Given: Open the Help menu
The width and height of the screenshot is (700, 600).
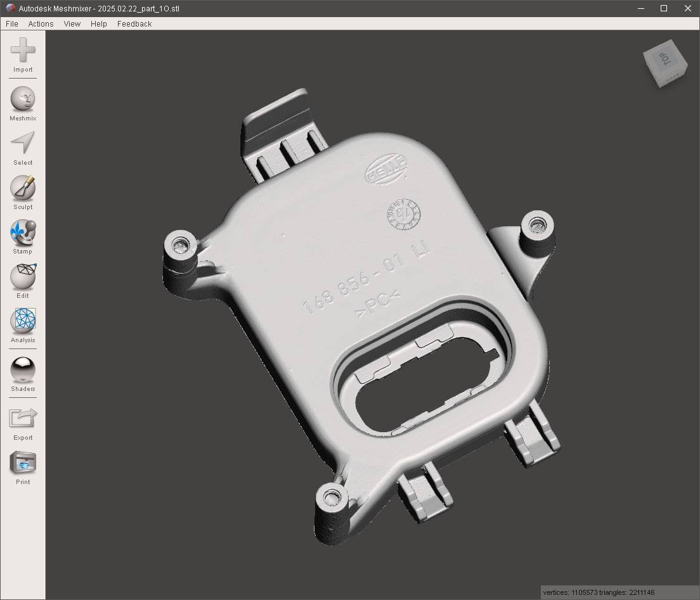Looking at the screenshot, I should pos(99,23).
